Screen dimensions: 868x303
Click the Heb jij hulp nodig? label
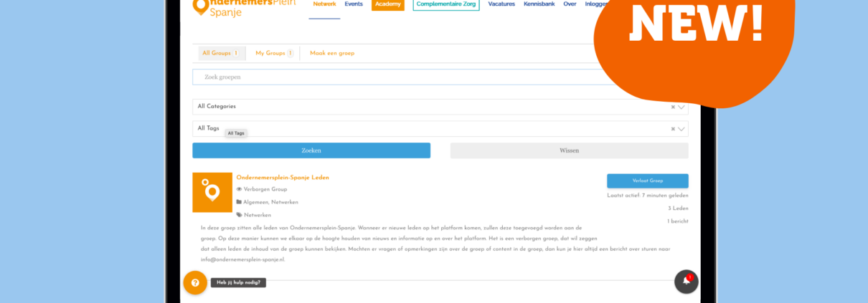click(238, 283)
